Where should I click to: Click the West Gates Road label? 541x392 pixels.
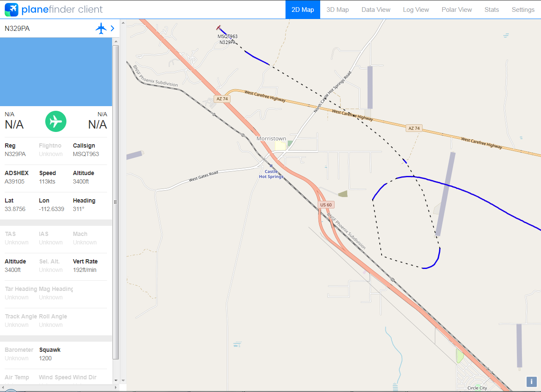203,176
